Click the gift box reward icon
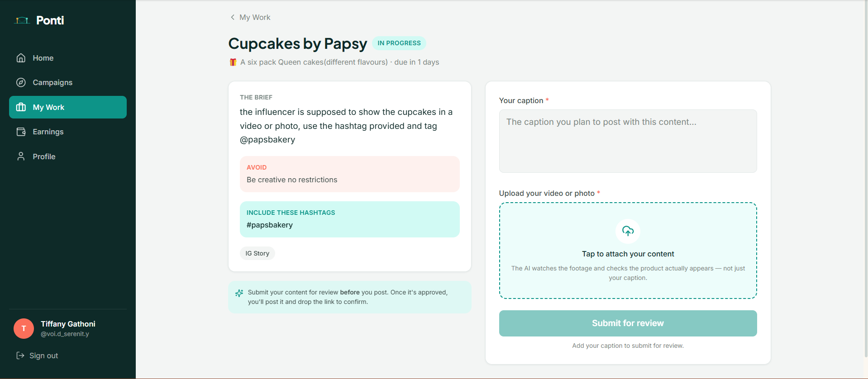Screen dimensions: 868x379 pyautogui.click(x=233, y=62)
